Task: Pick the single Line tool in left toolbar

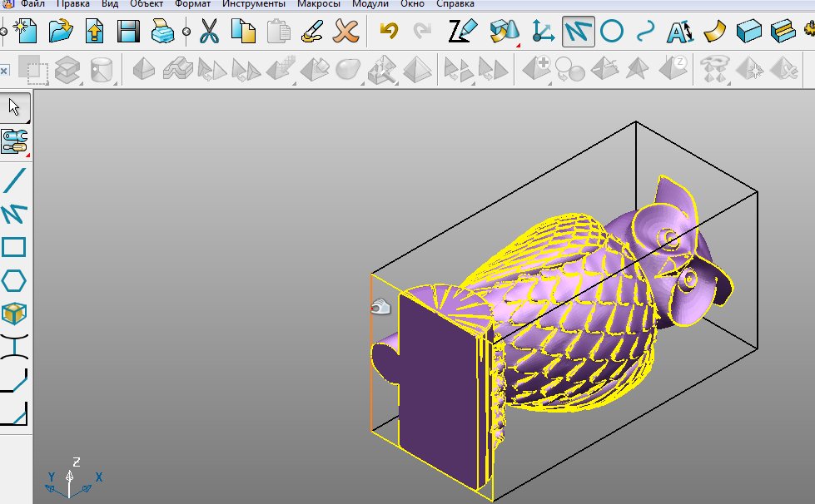Action: pyautogui.click(x=14, y=180)
